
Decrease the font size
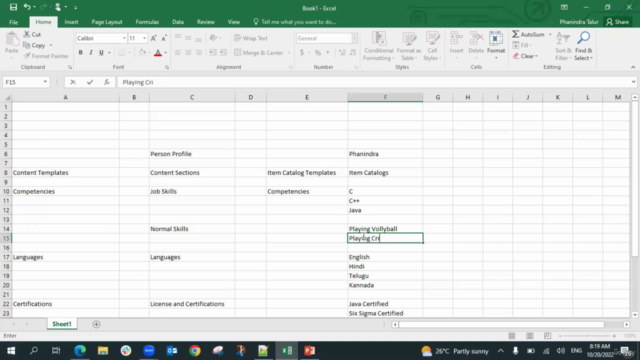(164, 38)
